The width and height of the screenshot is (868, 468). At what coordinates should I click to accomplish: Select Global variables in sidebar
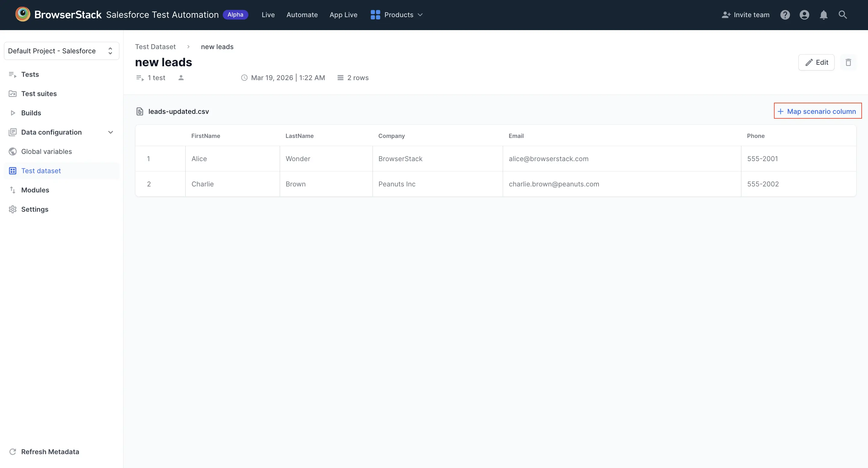[x=46, y=151]
